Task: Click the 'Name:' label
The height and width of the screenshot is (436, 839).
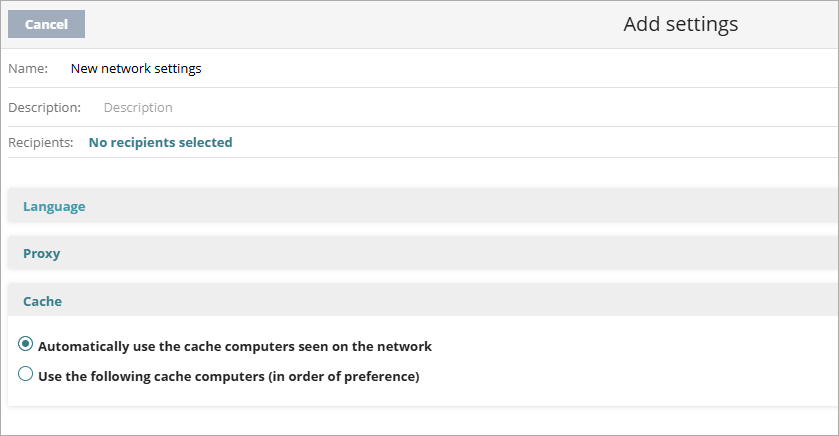Action: pyautogui.click(x=28, y=69)
